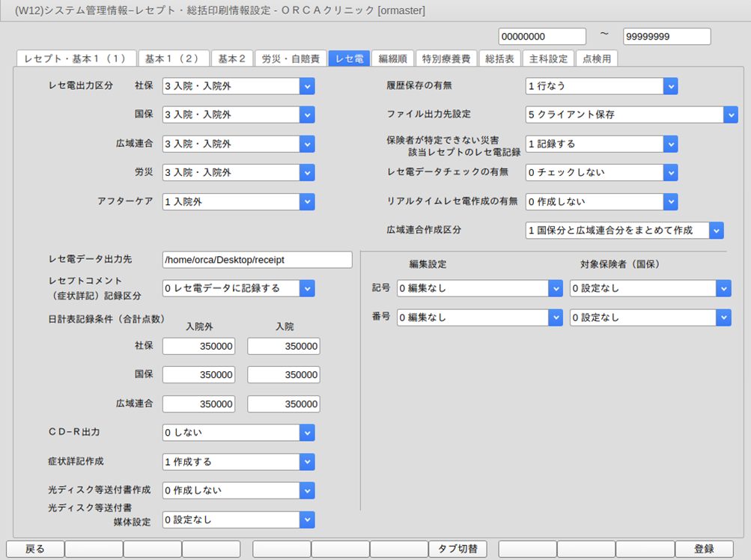Open the アフターケア dropdown list
Screen dimensions: 751x560
(307, 201)
